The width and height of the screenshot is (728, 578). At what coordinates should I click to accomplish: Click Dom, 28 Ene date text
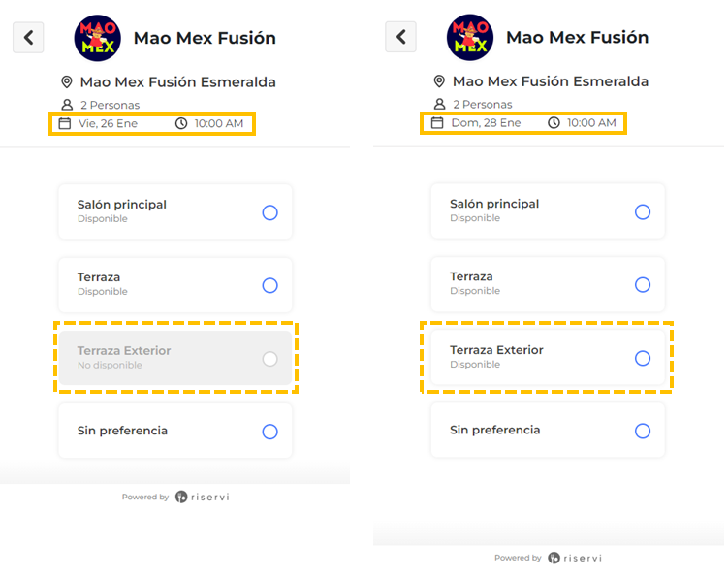[x=486, y=123]
